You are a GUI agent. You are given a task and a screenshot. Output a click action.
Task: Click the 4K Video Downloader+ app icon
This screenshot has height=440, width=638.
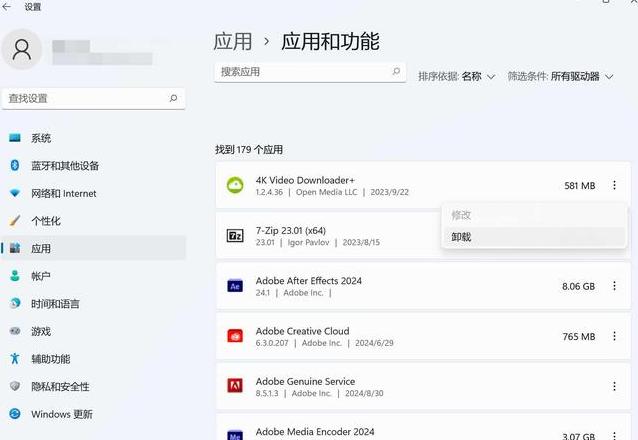(235, 185)
